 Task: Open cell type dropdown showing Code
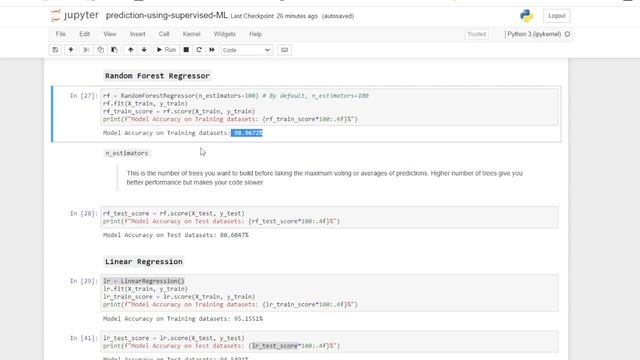pos(247,50)
